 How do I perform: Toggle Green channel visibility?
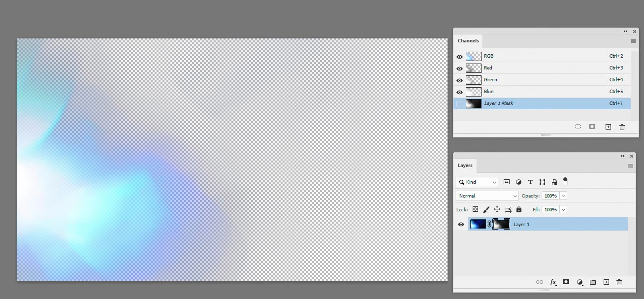coord(460,80)
